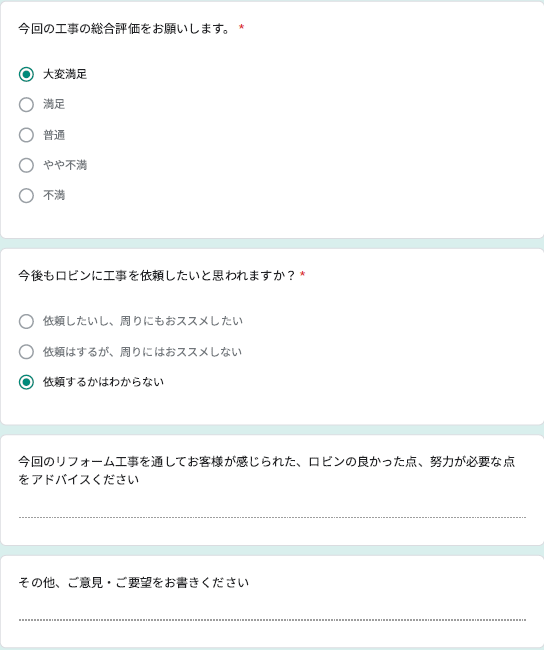Click the 今回の工事の総合評価 question title
Screen dimensions: 544x650
coord(124,29)
